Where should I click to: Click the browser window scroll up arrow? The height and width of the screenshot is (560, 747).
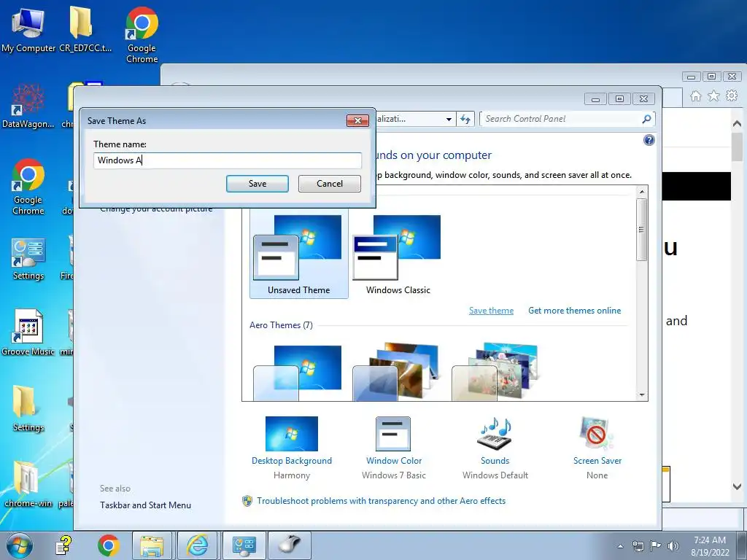tap(737, 124)
